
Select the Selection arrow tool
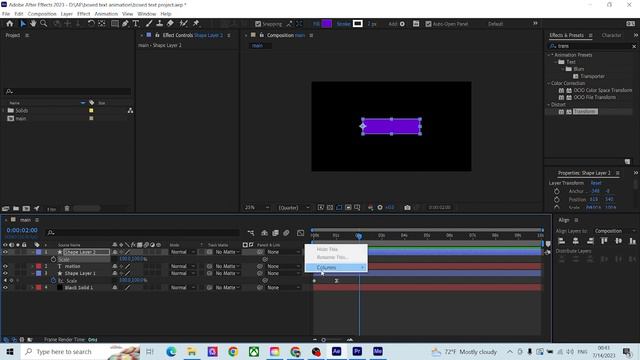(x=23, y=24)
